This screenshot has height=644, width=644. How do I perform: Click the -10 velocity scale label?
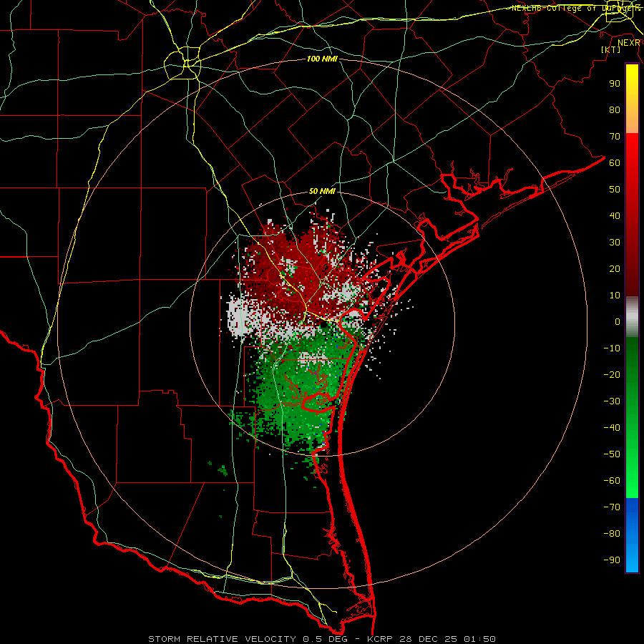612,348
